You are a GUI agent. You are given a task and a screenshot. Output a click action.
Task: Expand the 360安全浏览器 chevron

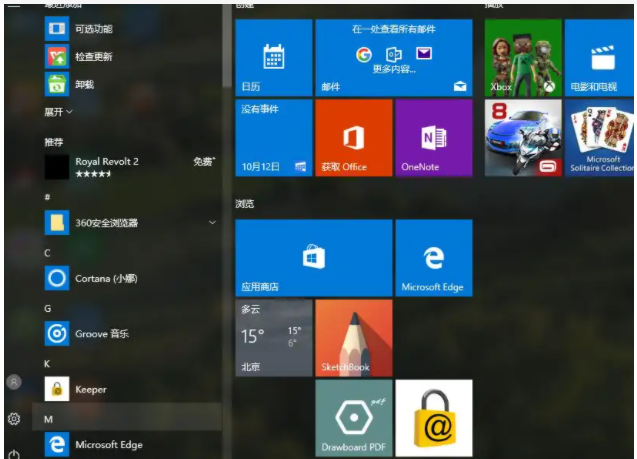click(212, 223)
